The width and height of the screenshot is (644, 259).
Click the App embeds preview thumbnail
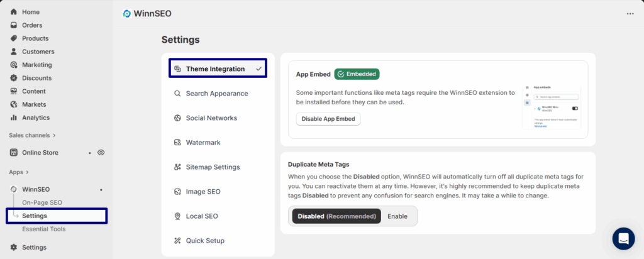tap(552, 107)
